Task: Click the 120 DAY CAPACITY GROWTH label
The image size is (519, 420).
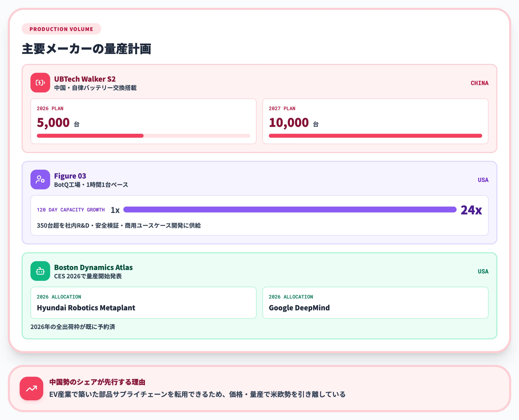Action: [71, 210]
